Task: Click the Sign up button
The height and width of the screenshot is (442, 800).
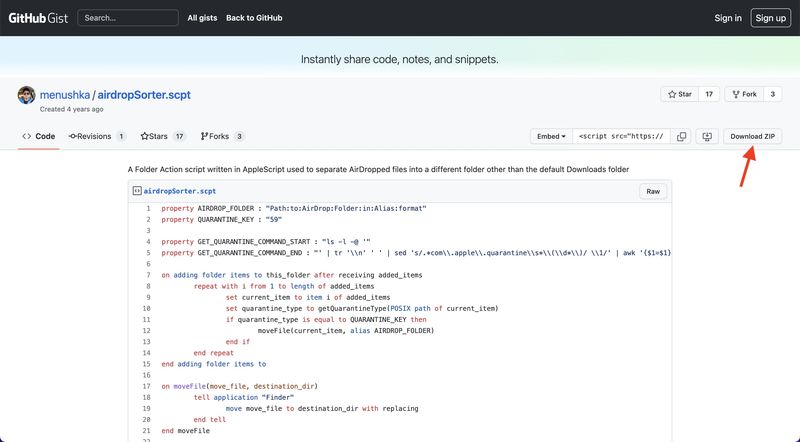Action: coord(770,18)
